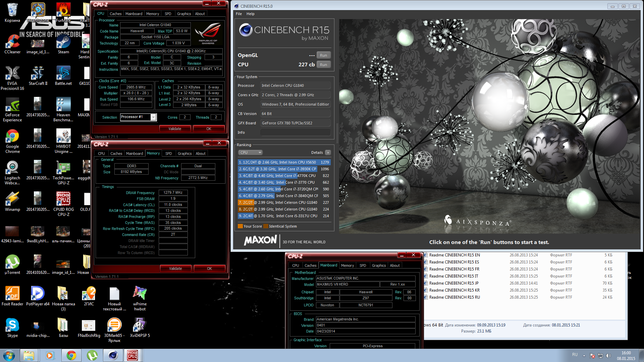The width and height of the screenshot is (644, 362).
Task: Launch TechPowerUp GPU-Z icon
Action: (x=63, y=173)
